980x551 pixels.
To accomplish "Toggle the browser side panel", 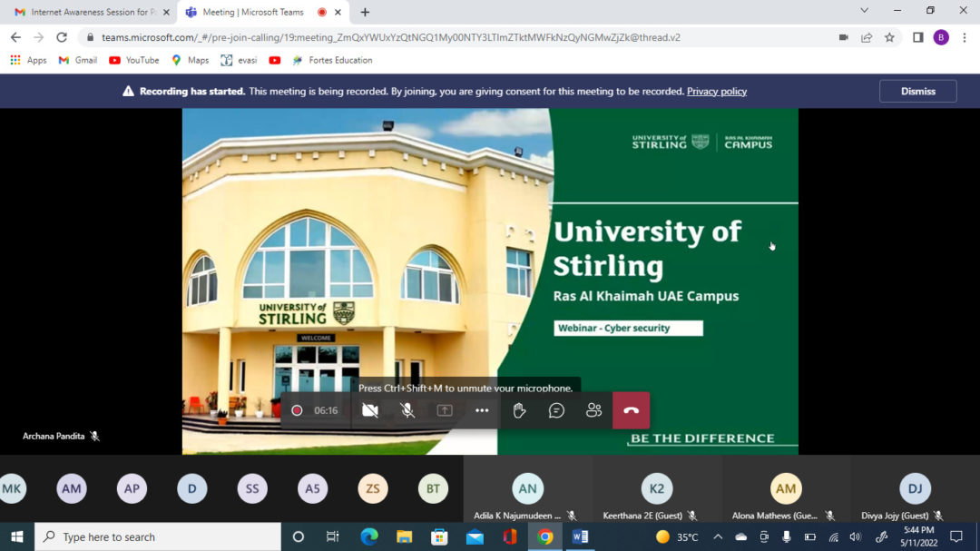I will click(x=918, y=37).
